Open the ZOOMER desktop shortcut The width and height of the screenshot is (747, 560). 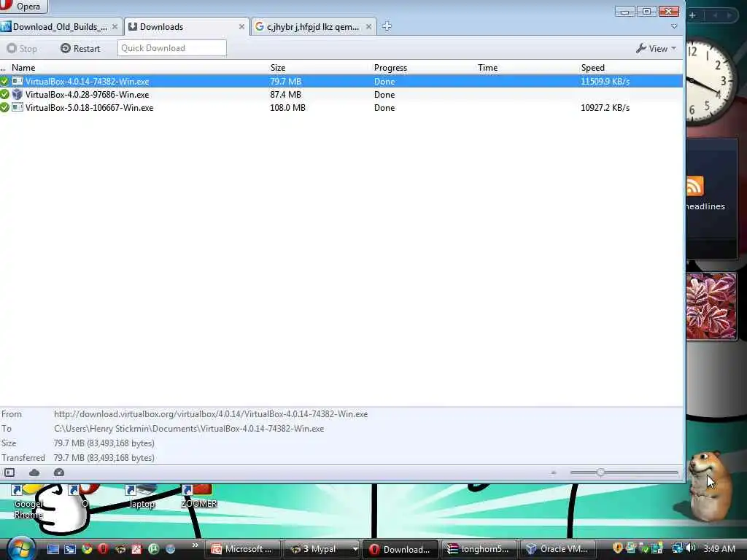(198, 497)
